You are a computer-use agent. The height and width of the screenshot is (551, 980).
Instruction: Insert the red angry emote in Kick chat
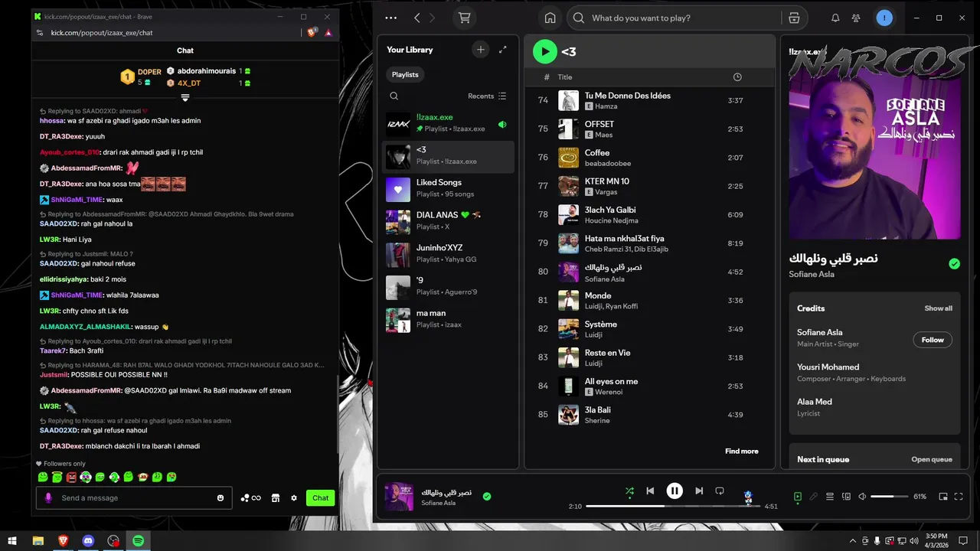coord(71,477)
